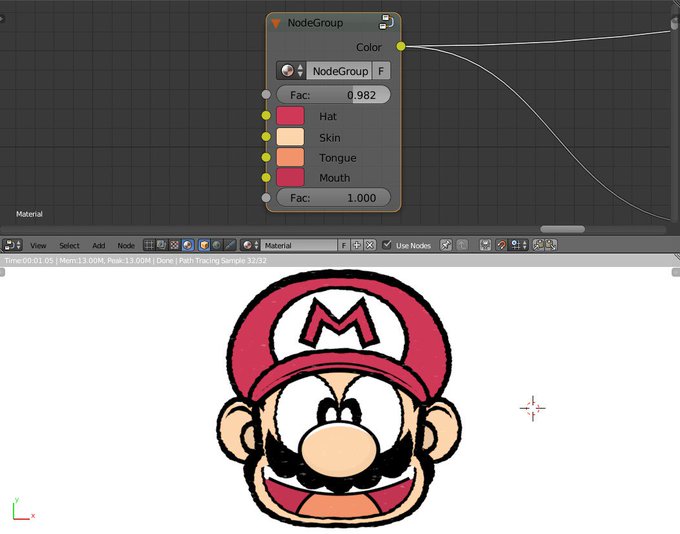This screenshot has width=680, height=534.
Task: Toggle snapping magnet icon
Action: click(501, 245)
